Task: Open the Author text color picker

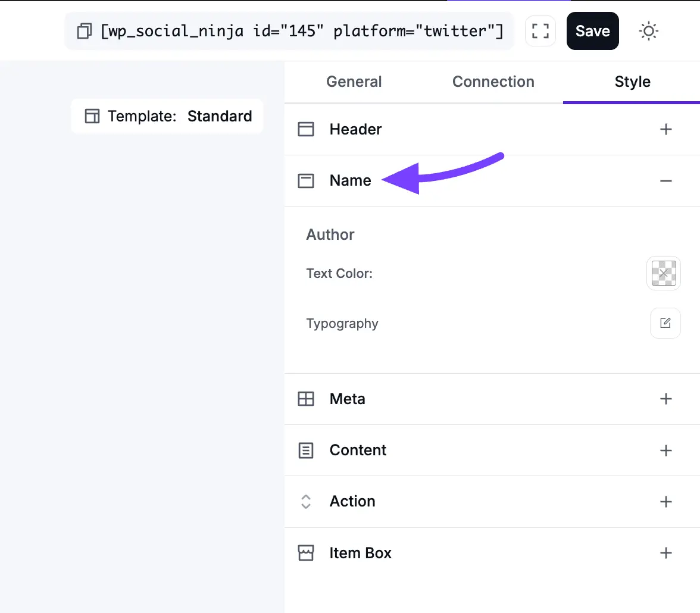Action: [663, 273]
